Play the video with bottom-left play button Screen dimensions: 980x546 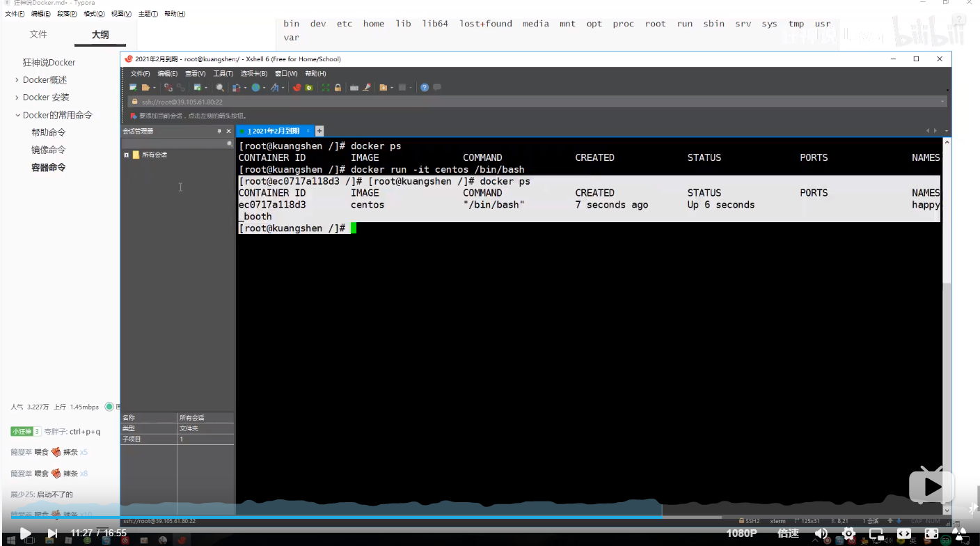tap(25, 533)
